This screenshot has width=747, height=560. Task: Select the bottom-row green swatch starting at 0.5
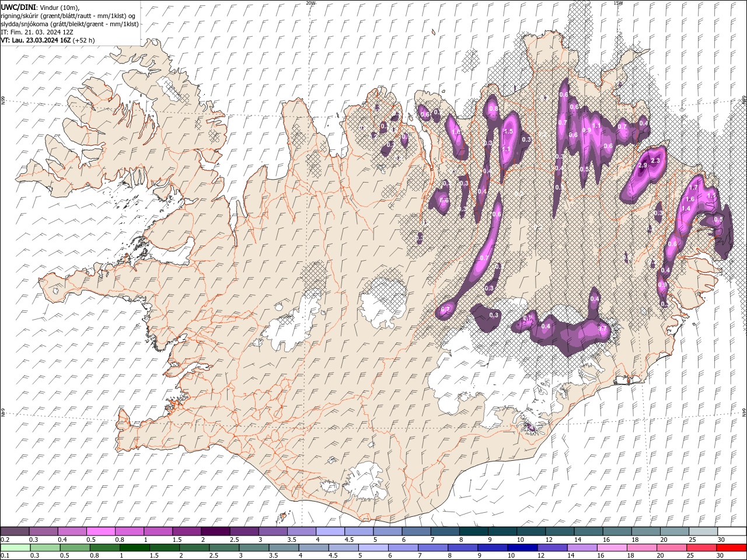(75, 548)
